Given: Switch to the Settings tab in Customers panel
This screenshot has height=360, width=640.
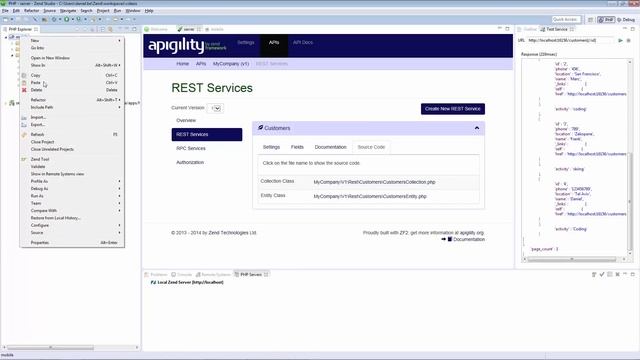Looking at the screenshot, I should (x=271, y=147).
